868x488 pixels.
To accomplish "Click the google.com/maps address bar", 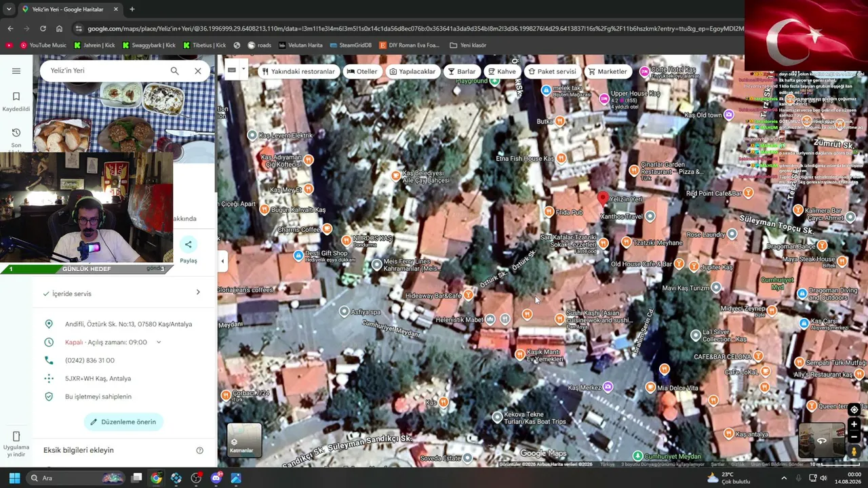I will [x=414, y=28].
